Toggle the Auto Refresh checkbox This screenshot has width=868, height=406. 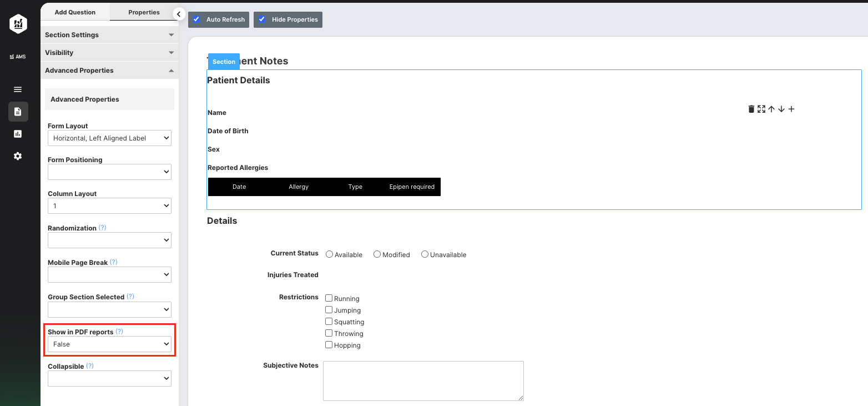click(x=196, y=19)
